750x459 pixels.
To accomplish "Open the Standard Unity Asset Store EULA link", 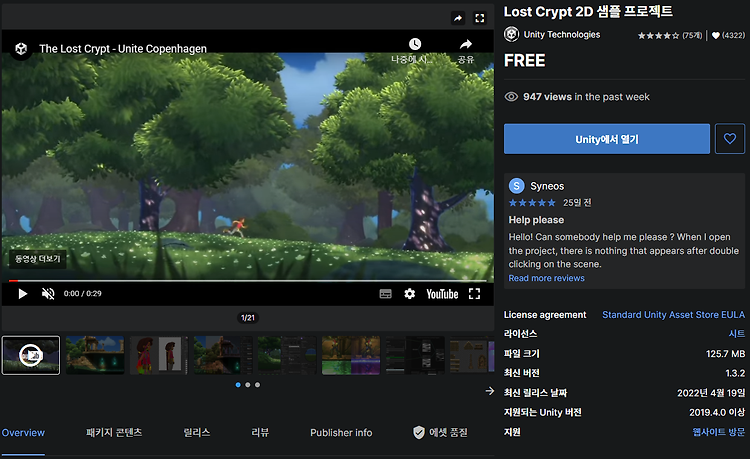I will coord(673,315).
